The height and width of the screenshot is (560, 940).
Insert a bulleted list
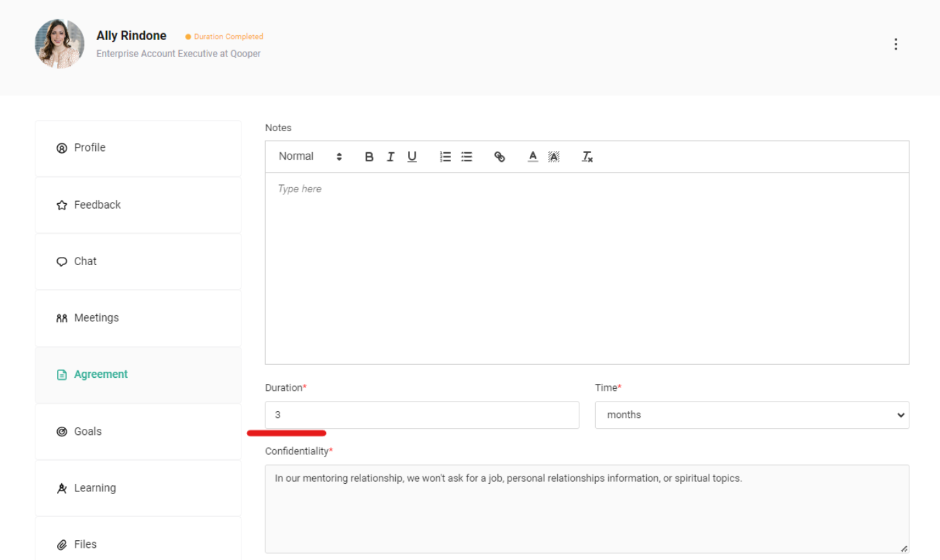pos(467,157)
